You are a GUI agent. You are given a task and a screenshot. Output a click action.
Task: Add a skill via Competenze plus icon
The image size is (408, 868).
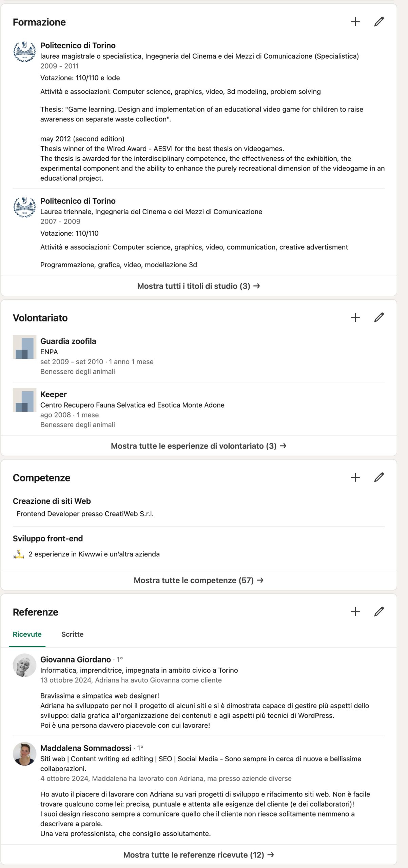[x=355, y=477]
